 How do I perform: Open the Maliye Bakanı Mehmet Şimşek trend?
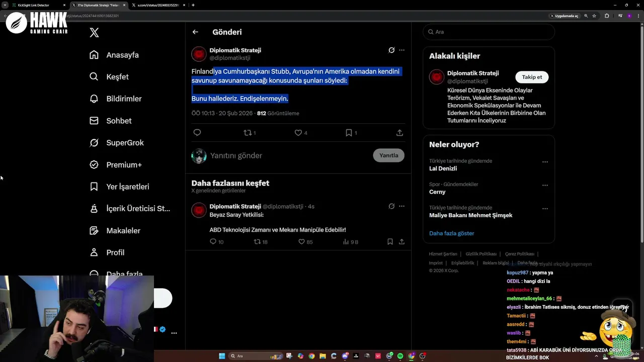click(470, 215)
